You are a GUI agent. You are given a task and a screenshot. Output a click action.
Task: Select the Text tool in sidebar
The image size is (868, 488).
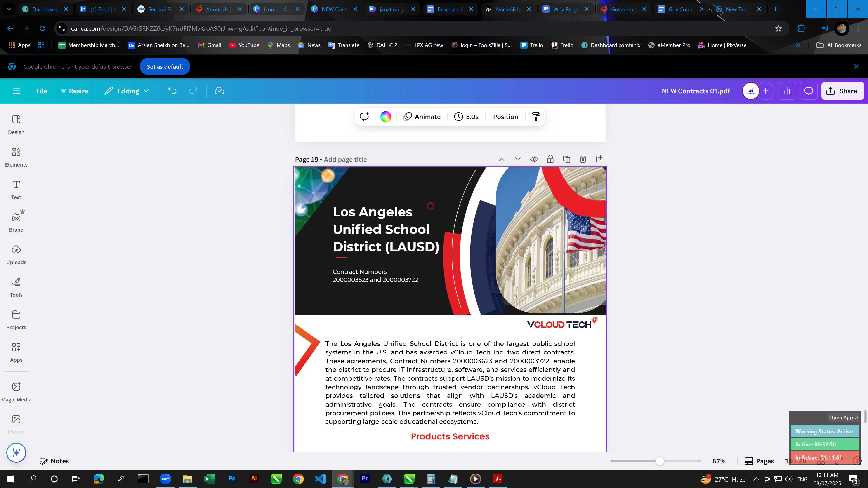tap(16, 190)
